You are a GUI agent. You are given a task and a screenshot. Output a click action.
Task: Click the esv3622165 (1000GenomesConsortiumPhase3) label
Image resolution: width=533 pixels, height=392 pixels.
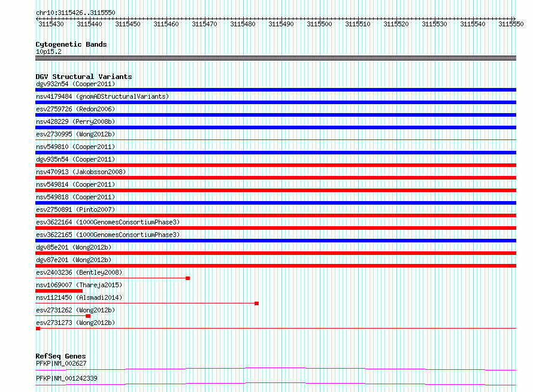(x=108, y=235)
